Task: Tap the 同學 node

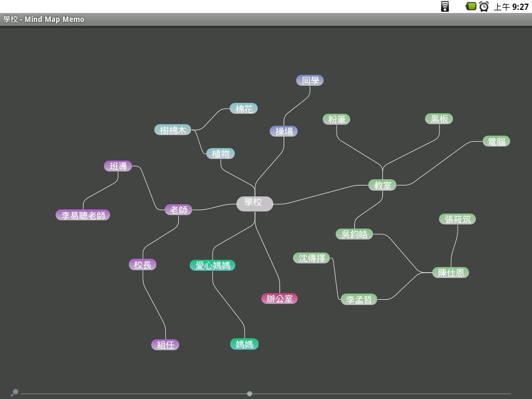Action: pos(310,81)
